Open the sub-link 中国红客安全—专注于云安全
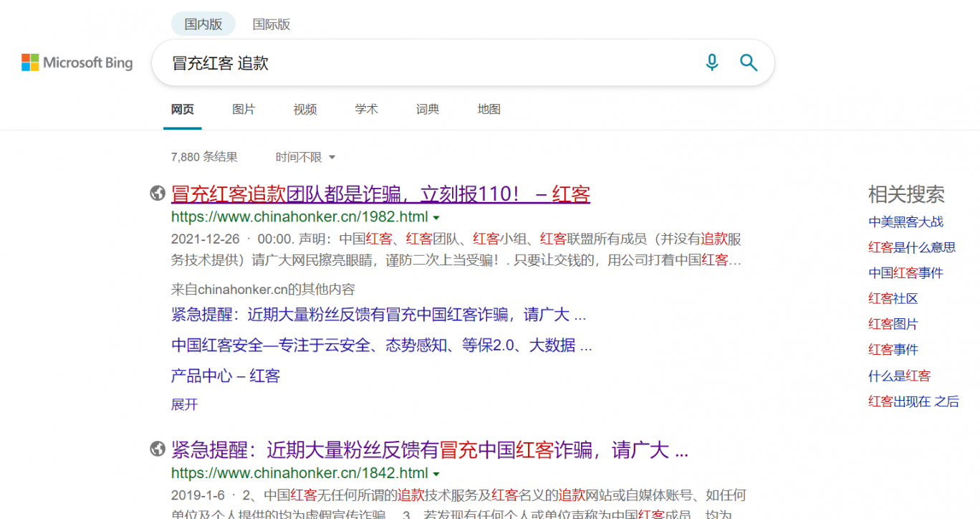980x519 pixels. click(382, 346)
